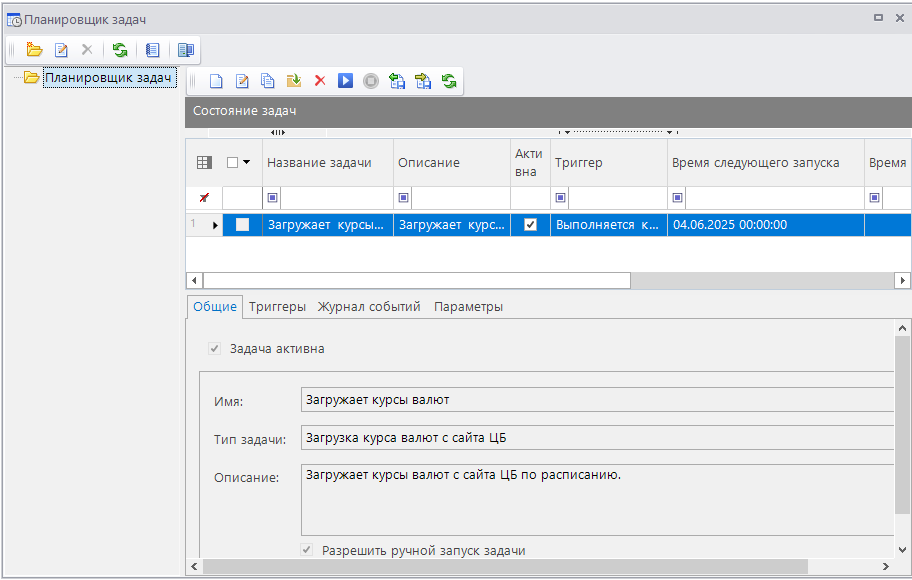Click the column chooser grid icon
912x580 pixels.
pyautogui.click(x=204, y=163)
